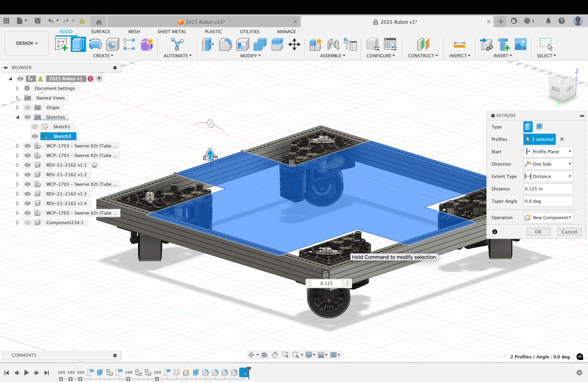
Task: Click the Taper Angle input field
Action: [x=548, y=201]
